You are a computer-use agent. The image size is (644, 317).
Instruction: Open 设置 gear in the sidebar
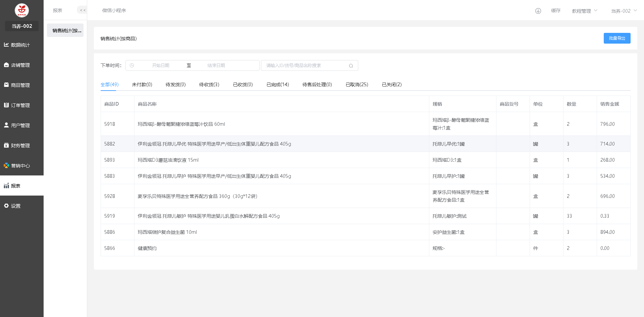point(6,206)
